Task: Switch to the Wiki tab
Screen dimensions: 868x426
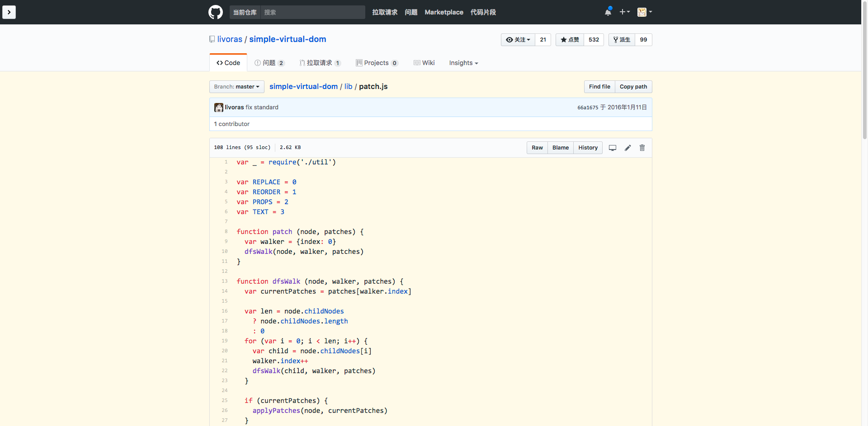Action: (x=424, y=63)
